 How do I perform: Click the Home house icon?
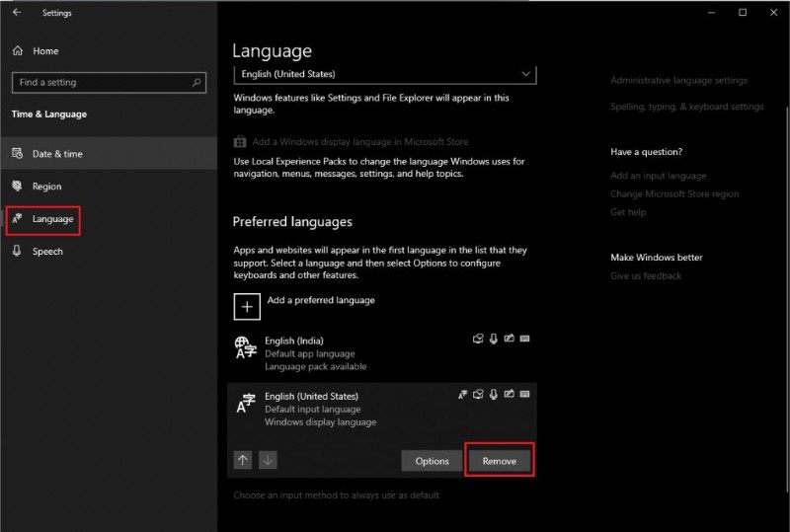[x=18, y=50]
